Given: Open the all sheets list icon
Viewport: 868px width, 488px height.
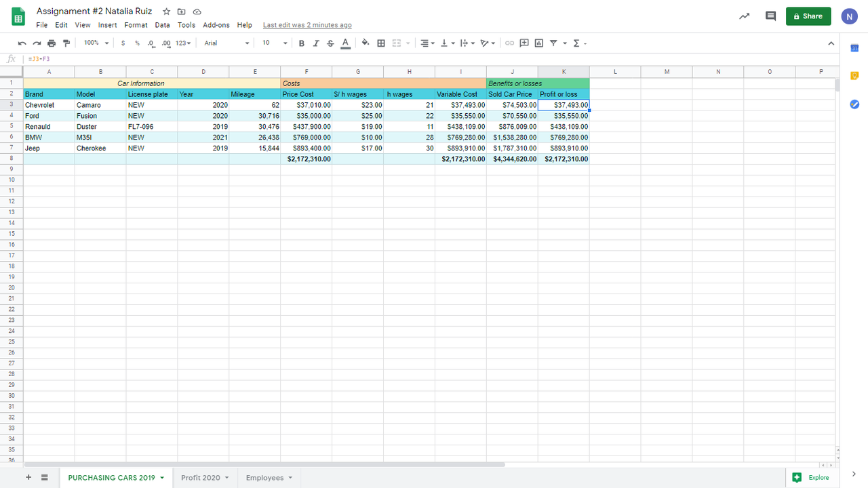Looking at the screenshot, I should [45, 477].
